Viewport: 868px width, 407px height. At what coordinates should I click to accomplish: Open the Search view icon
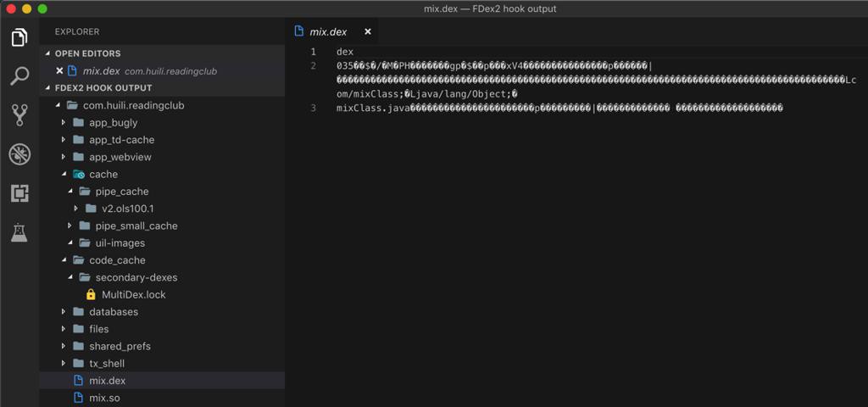[x=19, y=77]
